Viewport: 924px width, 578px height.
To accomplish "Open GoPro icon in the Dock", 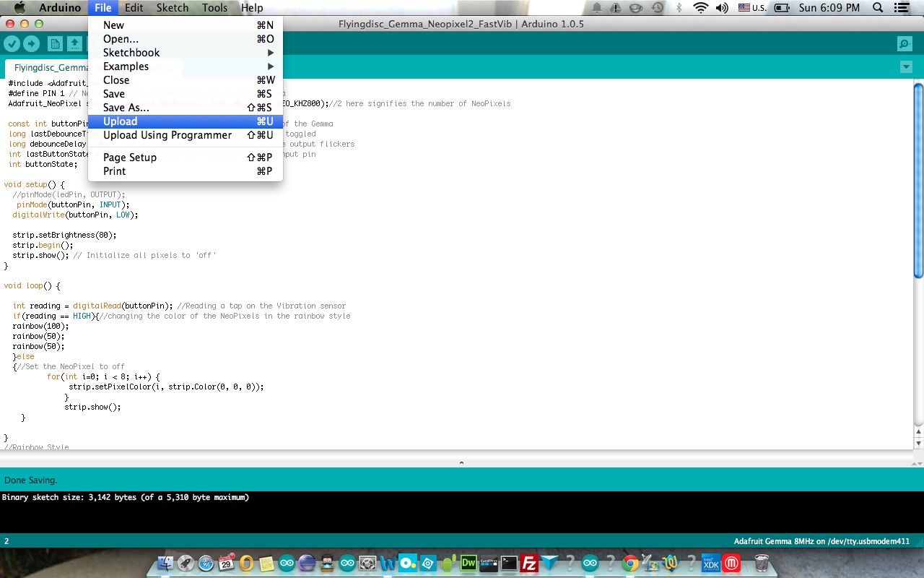I will 489,563.
